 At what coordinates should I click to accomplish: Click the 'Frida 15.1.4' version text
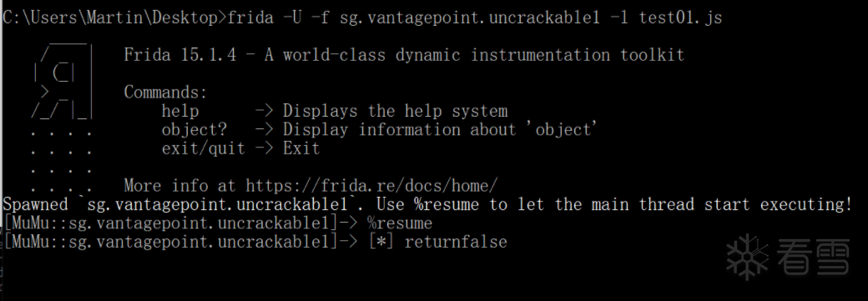(180, 55)
